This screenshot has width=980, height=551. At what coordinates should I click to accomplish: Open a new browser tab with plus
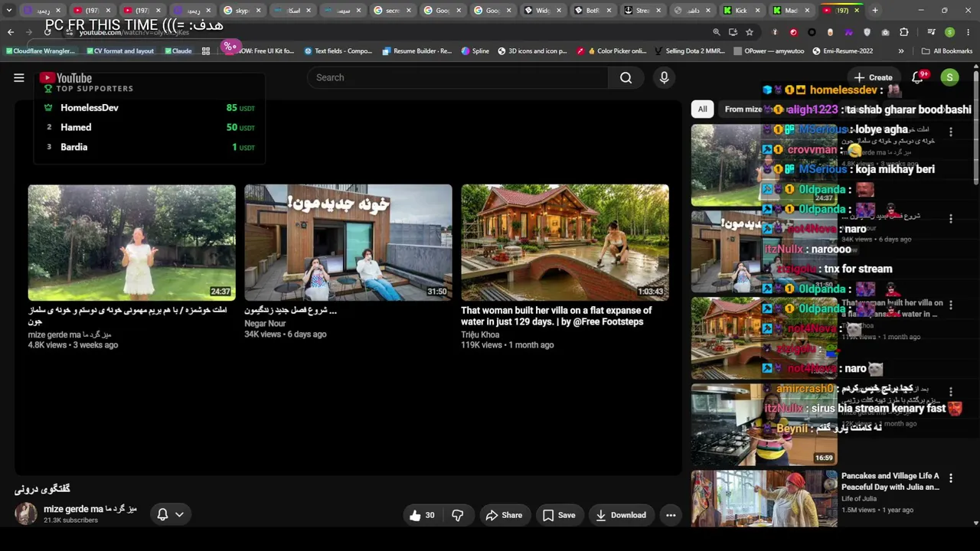[875, 11]
